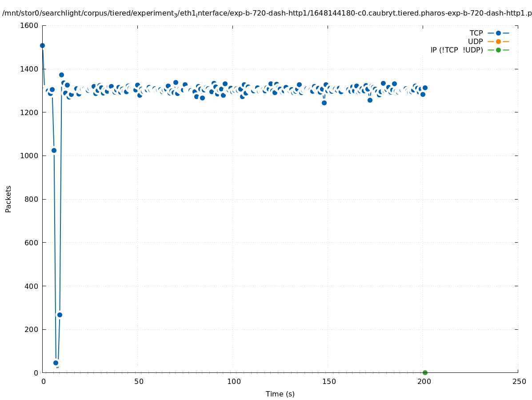Click the "Packets" y-axis label
Image resolution: width=532 pixels, height=400 pixels.
pyautogui.click(x=8, y=199)
